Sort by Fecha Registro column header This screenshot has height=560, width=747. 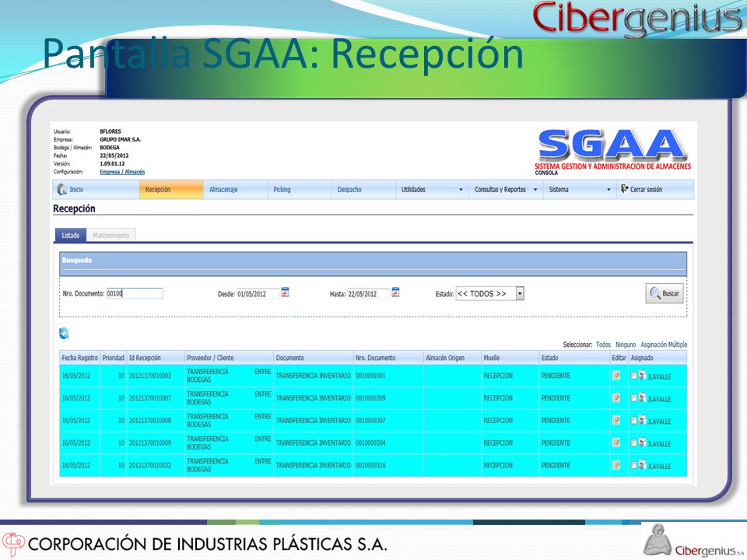click(79, 358)
